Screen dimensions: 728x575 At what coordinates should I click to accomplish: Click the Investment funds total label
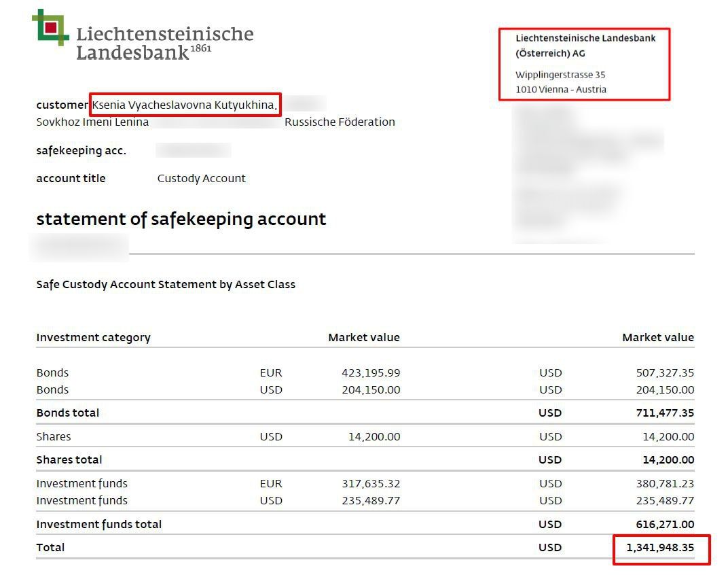[x=99, y=524]
